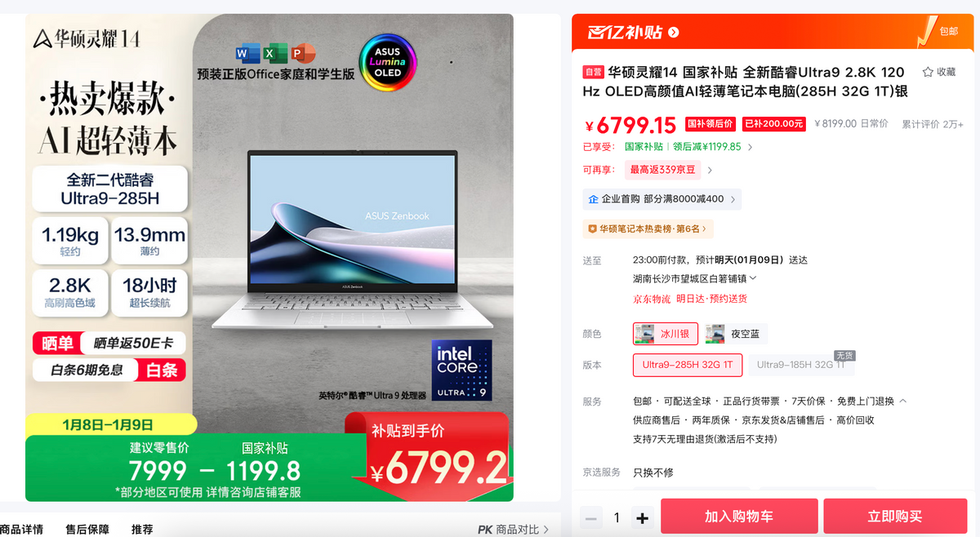Select the 夜空蓝 color option
This screenshot has height=537, width=980.
737,334
